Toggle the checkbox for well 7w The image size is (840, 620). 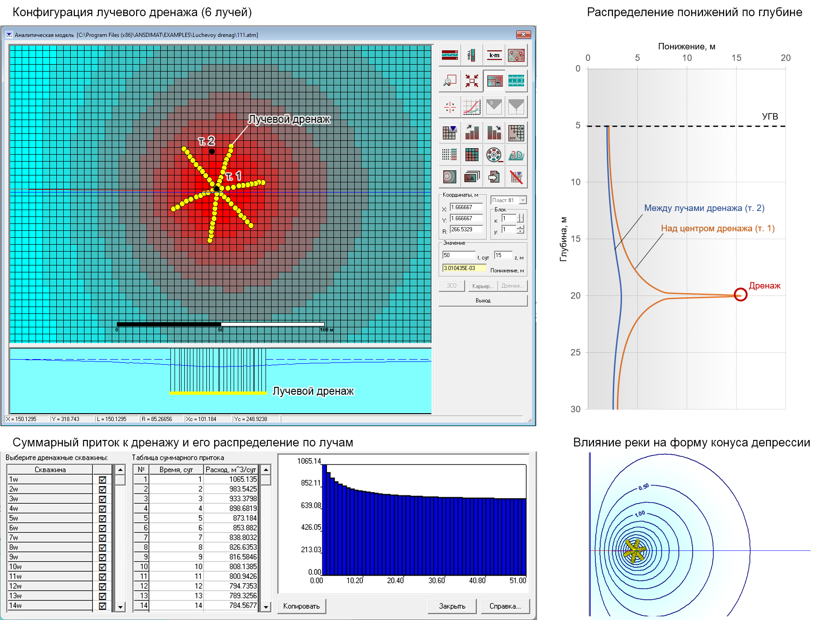pyautogui.click(x=103, y=538)
